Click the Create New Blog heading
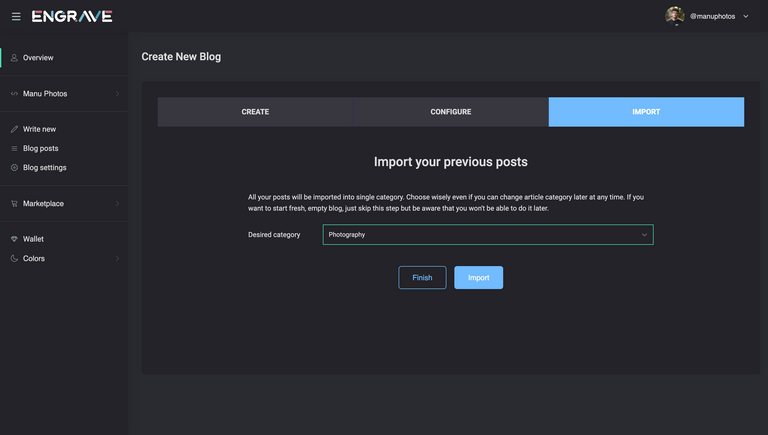The height and width of the screenshot is (435, 768). [x=181, y=57]
